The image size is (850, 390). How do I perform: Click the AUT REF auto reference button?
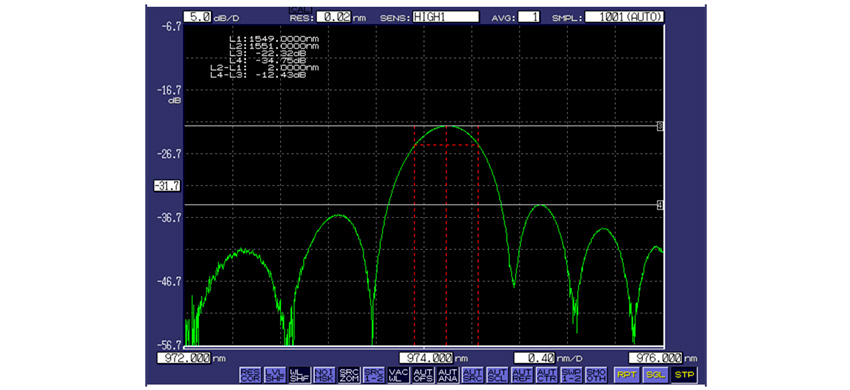523,375
